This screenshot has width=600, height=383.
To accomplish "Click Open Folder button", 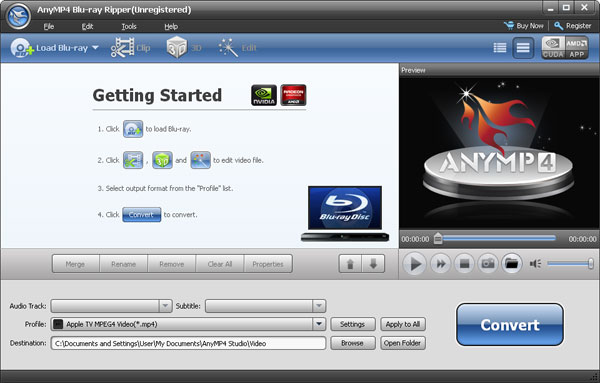I will coord(403,343).
